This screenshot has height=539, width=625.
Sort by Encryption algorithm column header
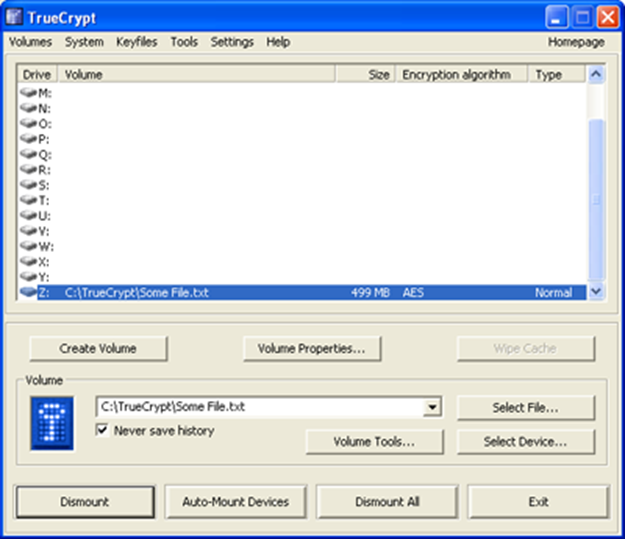pos(462,75)
